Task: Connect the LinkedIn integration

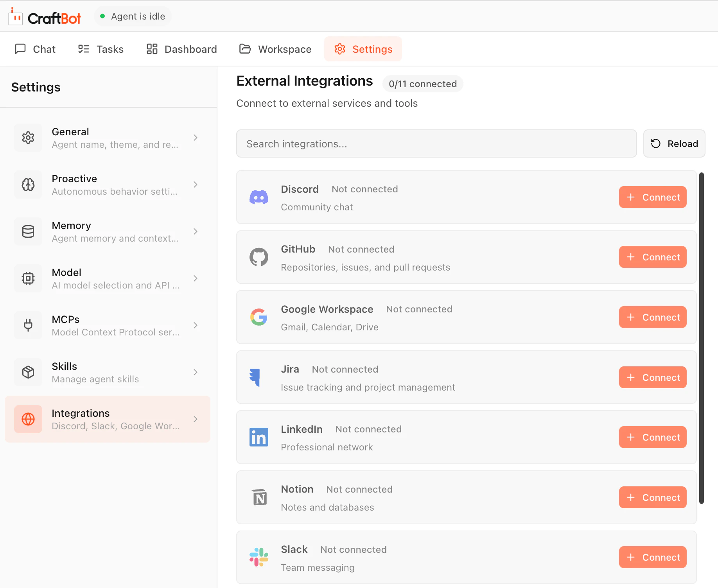Action: pos(653,437)
